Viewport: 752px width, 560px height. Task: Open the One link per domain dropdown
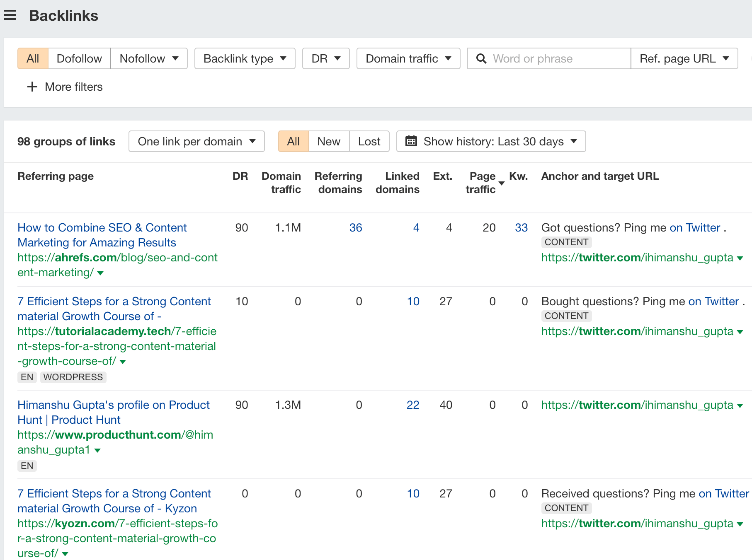click(196, 141)
